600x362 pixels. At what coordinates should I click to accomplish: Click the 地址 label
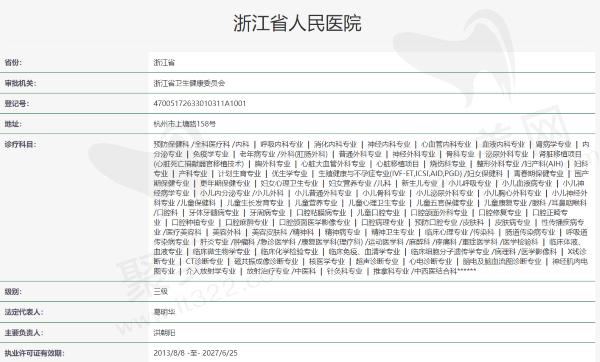(13, 124)
